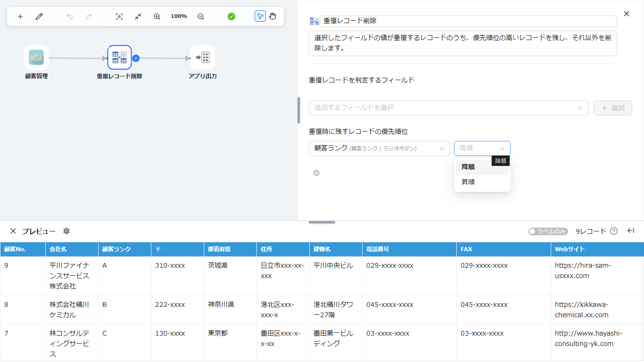The height and width of the screenshot is (362, 644).
Task: Click the redo arrow icon
Action: [89, 16]
